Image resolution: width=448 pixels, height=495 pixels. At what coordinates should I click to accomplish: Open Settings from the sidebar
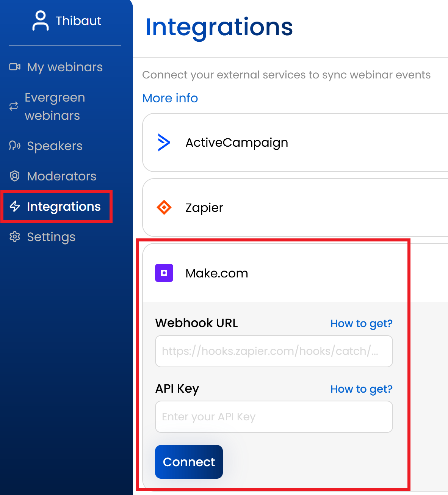51,237
